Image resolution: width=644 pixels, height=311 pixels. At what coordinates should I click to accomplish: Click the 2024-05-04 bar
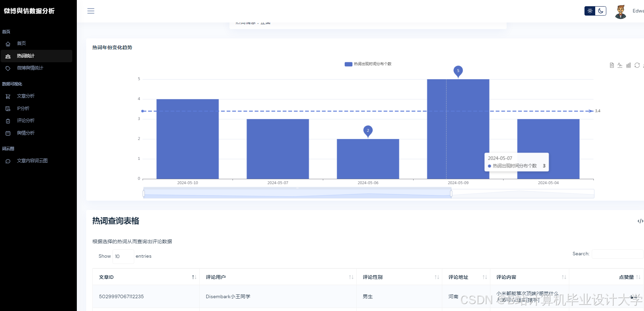548,149
